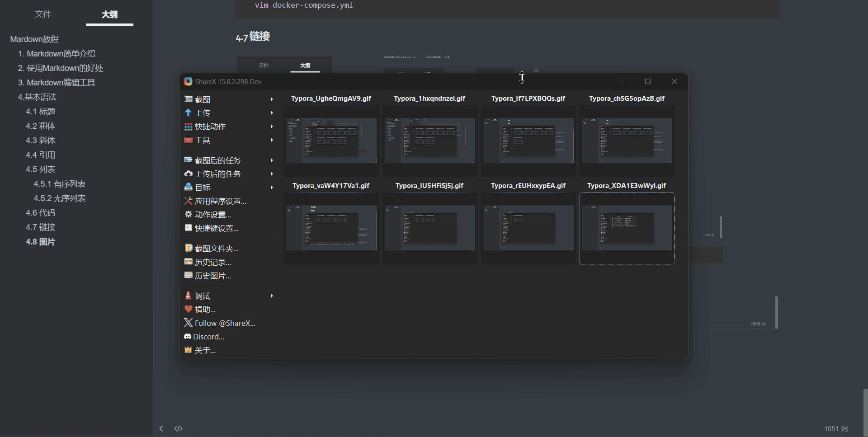Click the 历史记录 icon

[189, 262]
